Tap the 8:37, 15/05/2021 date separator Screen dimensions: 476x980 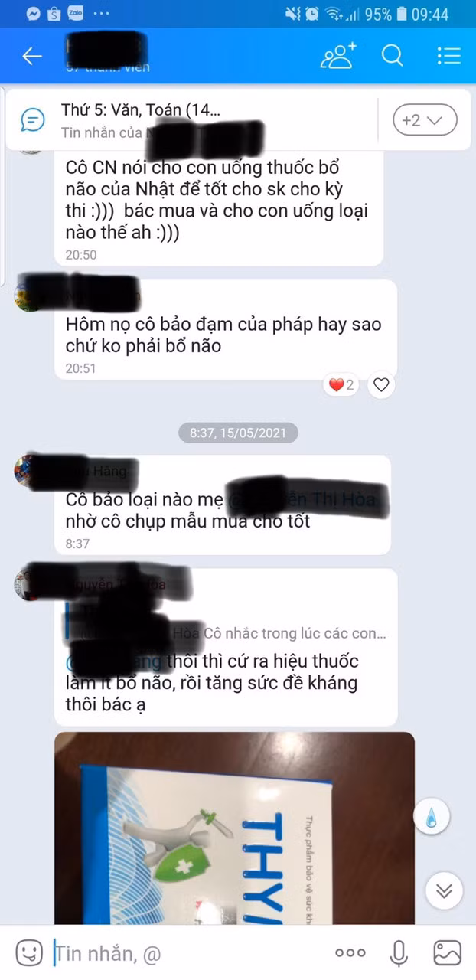click(x=238, y=433)
